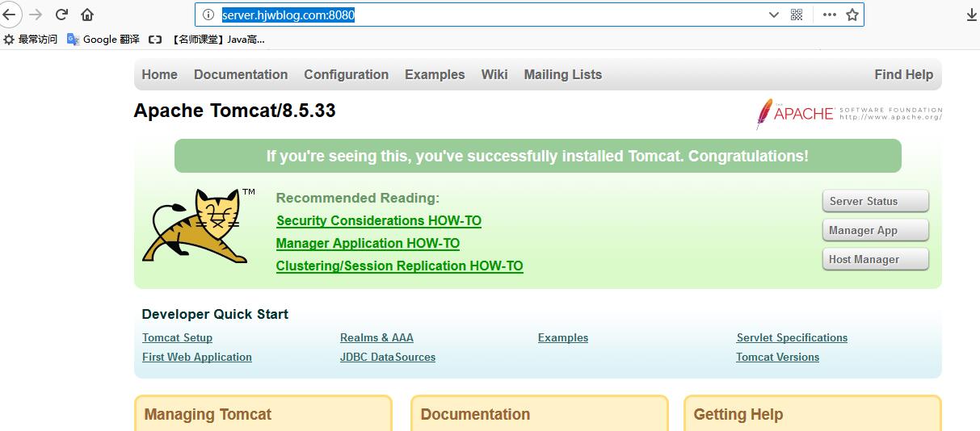Viewport: 980px width, 431px height.
Task: Open the Host Manager button
Action: click(x=875, y=259)
